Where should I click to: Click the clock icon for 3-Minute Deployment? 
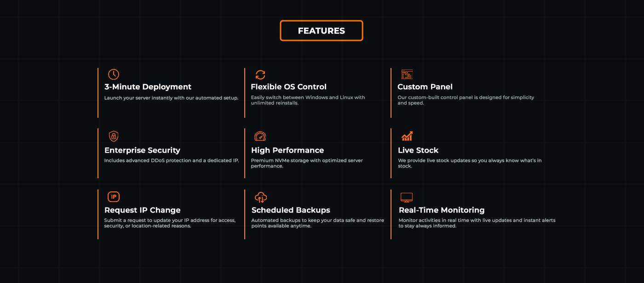pyautogui.click(x=114, y=75)
